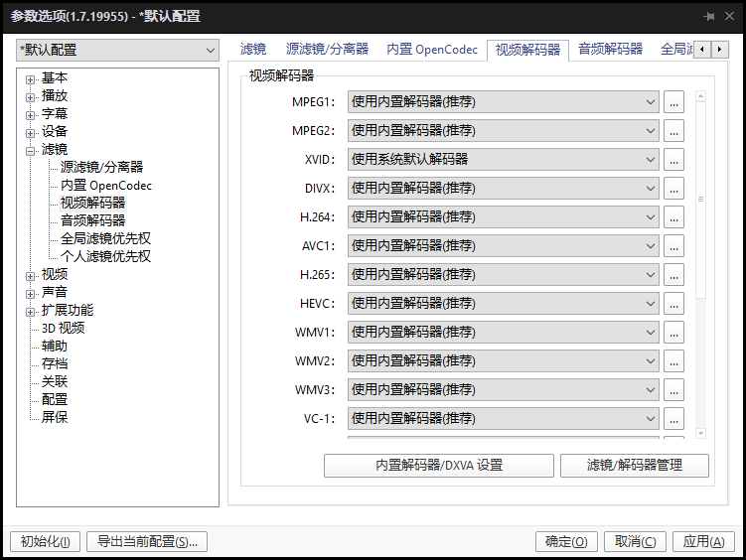Switch to the 源滤镜/分离器 tab
Screen dimensions: 746x560
[327, 50]
